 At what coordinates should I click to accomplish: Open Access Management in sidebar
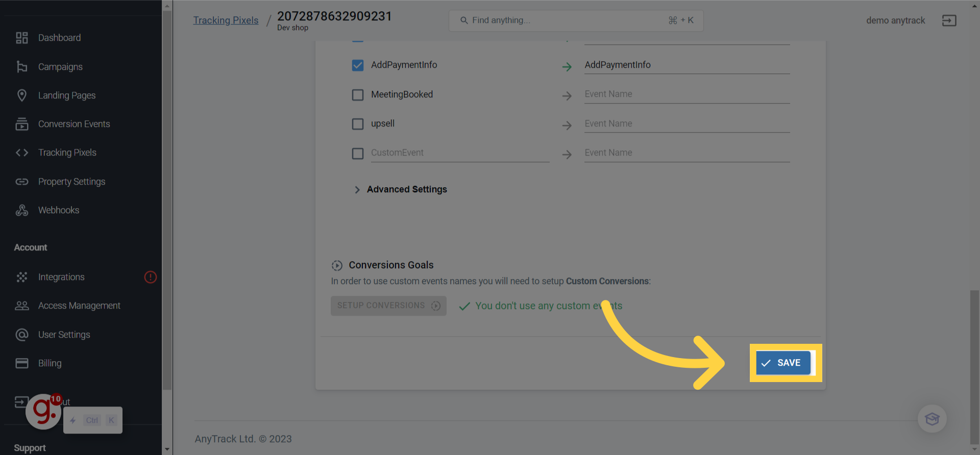pyautogui.click(x=80, y=306)
